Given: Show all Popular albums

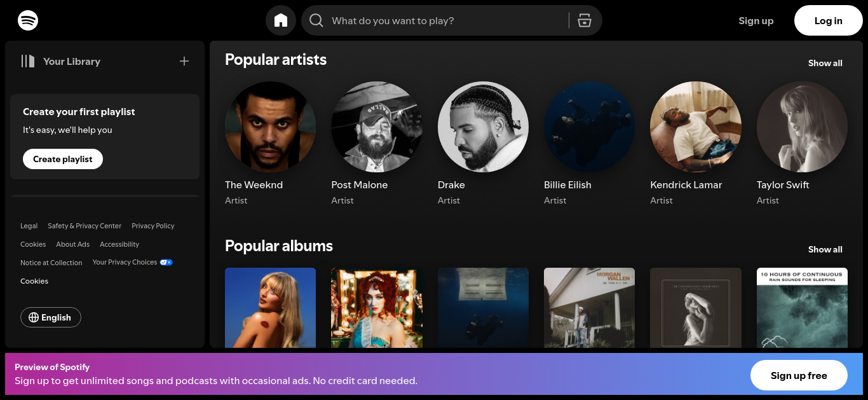Looking at the screenshot, I should coord(825,249).
